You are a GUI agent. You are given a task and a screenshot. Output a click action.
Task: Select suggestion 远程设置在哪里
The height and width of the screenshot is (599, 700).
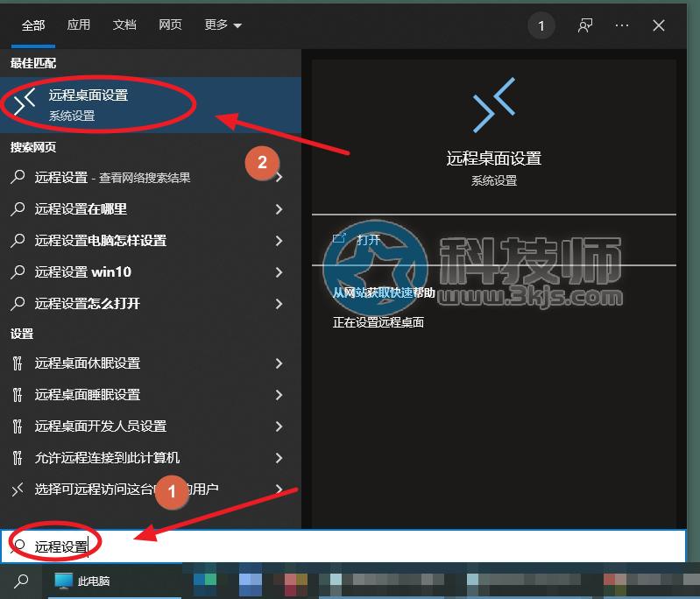tap(151, 209)
